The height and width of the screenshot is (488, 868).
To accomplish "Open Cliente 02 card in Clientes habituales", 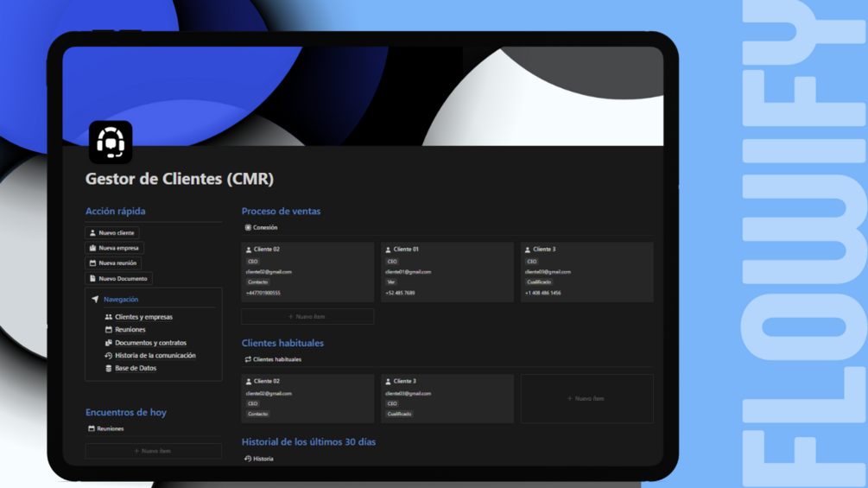I will coord(307,398).
